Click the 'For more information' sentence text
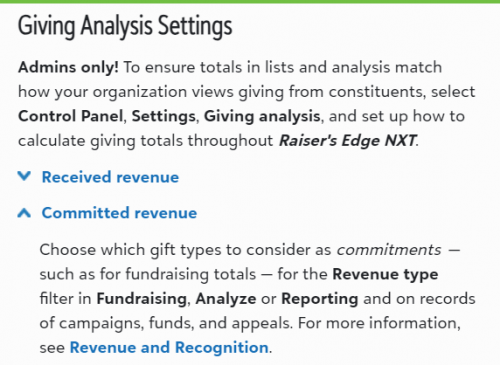The image size is (500, 365). point(379,323)
